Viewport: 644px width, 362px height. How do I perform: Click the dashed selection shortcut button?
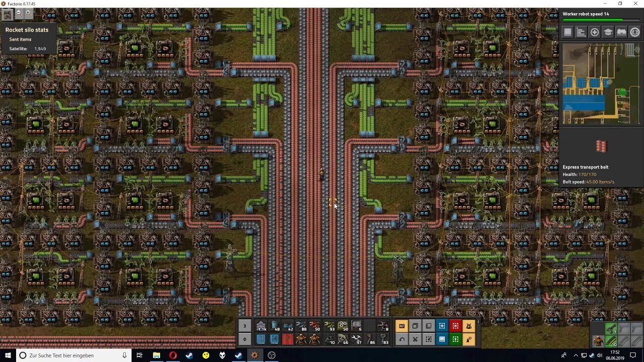click(x=429, y=326)
